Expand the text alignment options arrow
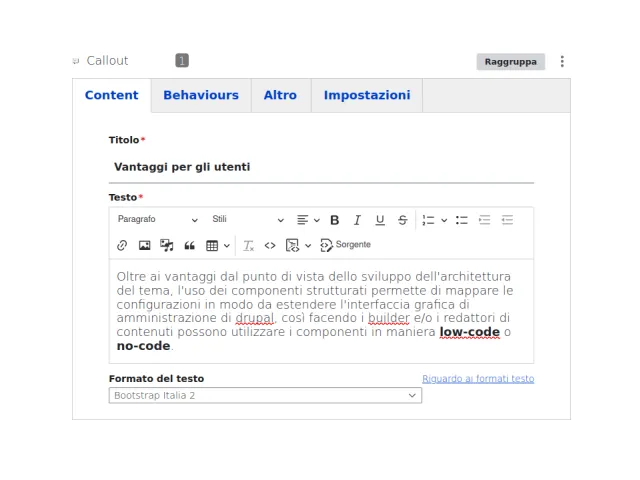 click(317, 221)
